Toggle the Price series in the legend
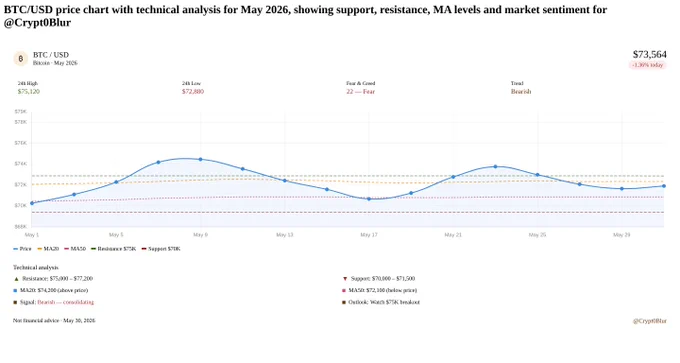Screen dimensions: 680x363 pos(22,249)
